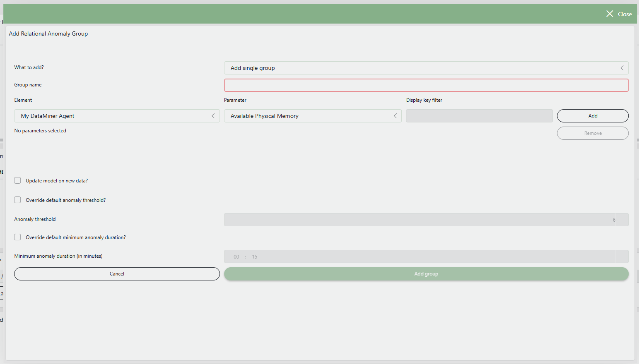The width and height of the screenshot is (639, 364).
Task: Click the Remove button
Action: [593, 133]
